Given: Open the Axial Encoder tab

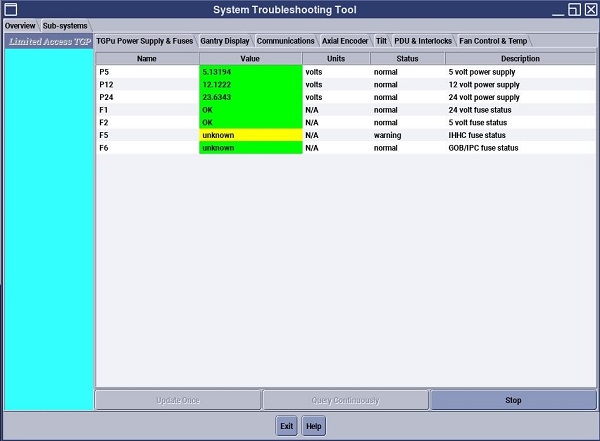Looking at the screenshot, I should [345, 41].
